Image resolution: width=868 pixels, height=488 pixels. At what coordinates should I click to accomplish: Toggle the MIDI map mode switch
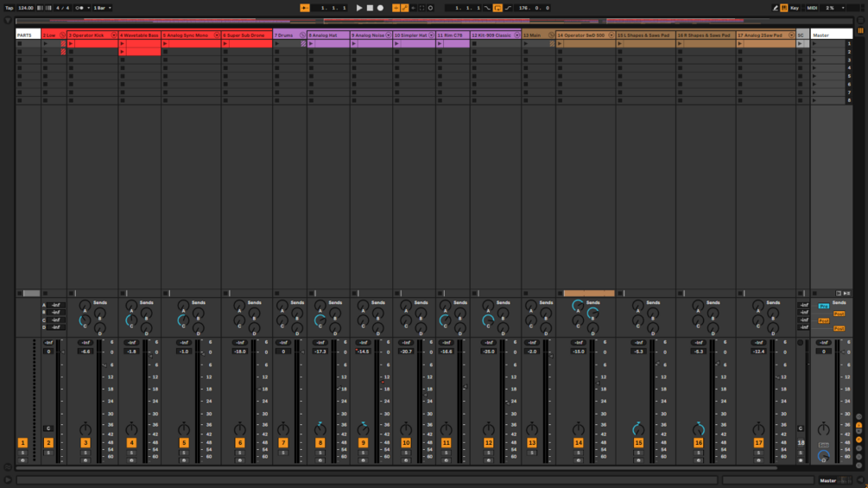tap(812, 8)
